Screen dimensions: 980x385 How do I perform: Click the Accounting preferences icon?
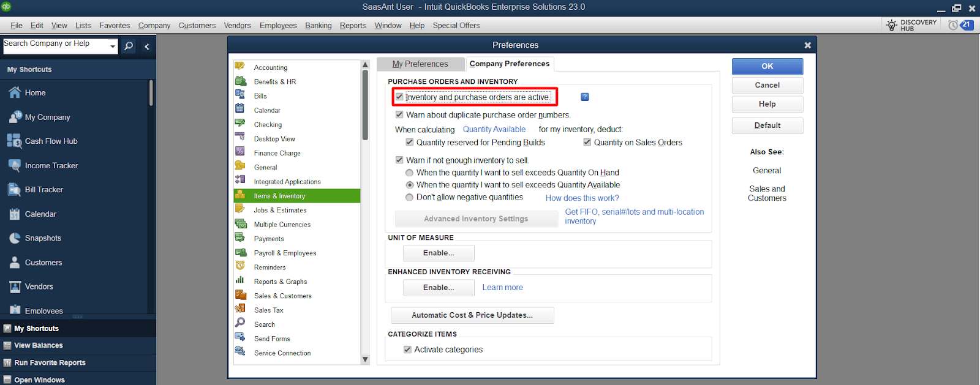240,66
